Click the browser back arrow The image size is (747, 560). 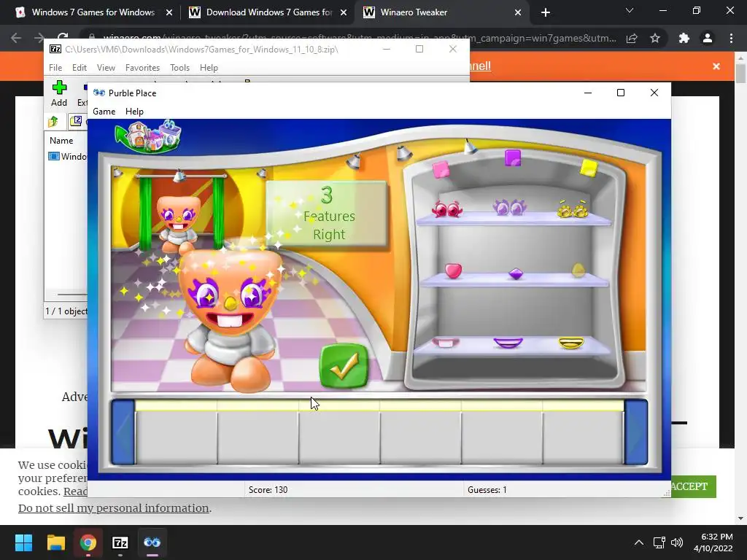16,38
